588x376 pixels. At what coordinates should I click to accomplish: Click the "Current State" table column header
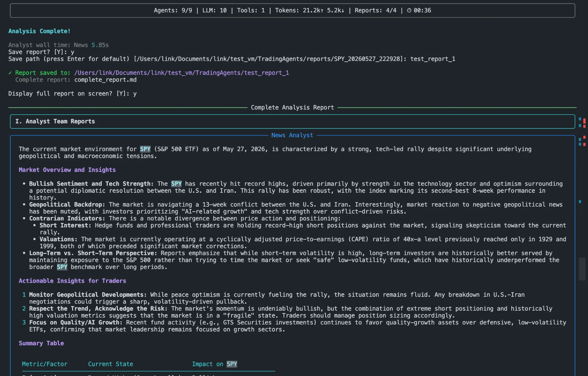(111, 364)
